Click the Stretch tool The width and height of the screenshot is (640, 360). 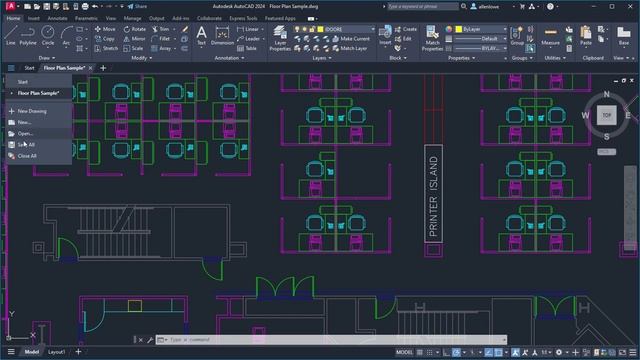pos(106,48)
